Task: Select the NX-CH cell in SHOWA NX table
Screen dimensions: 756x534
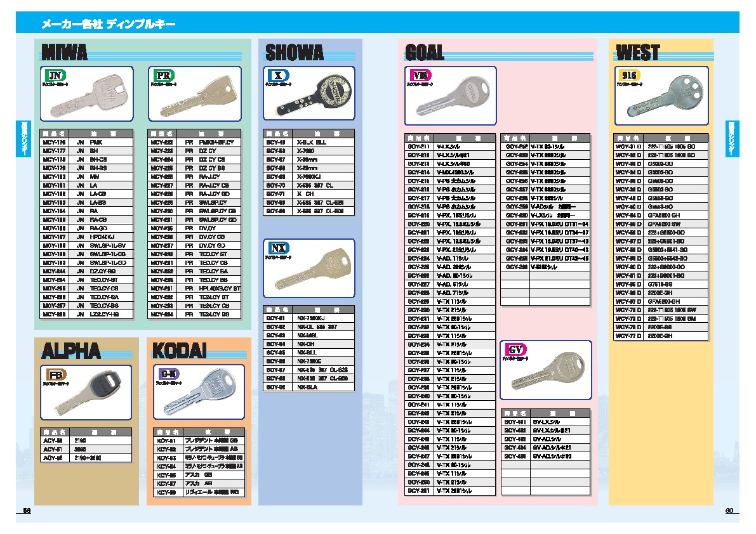Action: (x=324, y=344)
